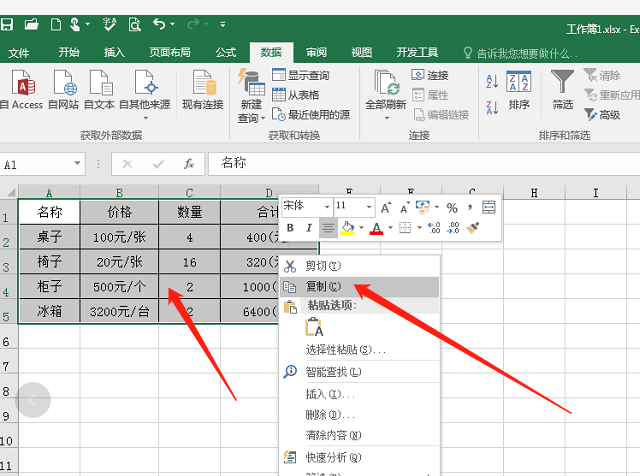Click the insert function fx button
This screenshot has height=476, width=640.
click(x=188, y=164)
